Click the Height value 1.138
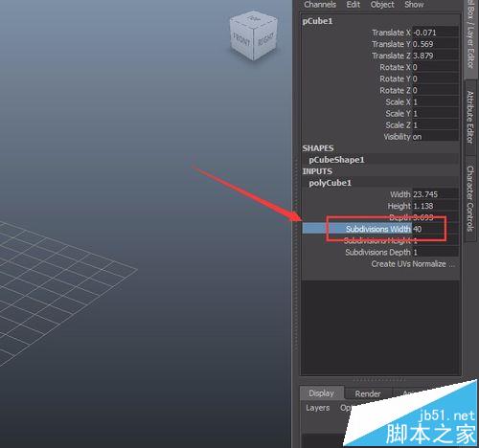Viewport: 479px width, 448px height. click(435, 206)
